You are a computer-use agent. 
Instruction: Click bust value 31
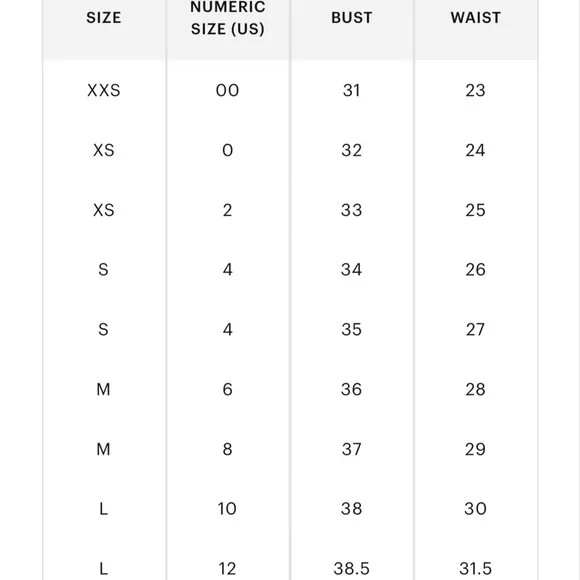tap(351, 90)
